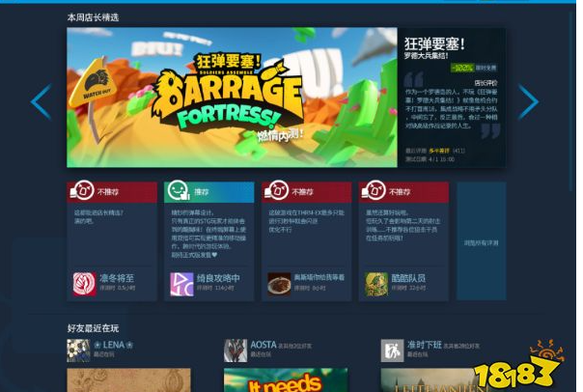Open friend AOSTA's avatar
583x392 pixels.
tap(236, 350)
